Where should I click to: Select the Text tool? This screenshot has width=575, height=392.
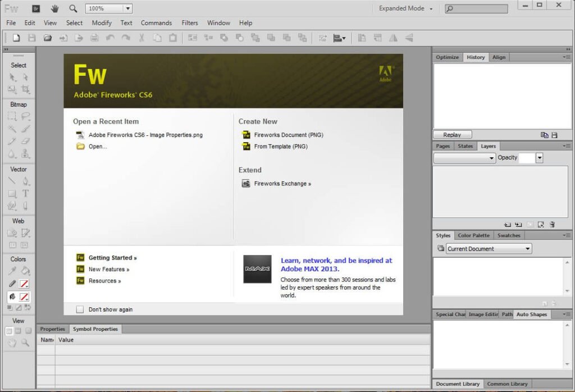tap(25, 193)
